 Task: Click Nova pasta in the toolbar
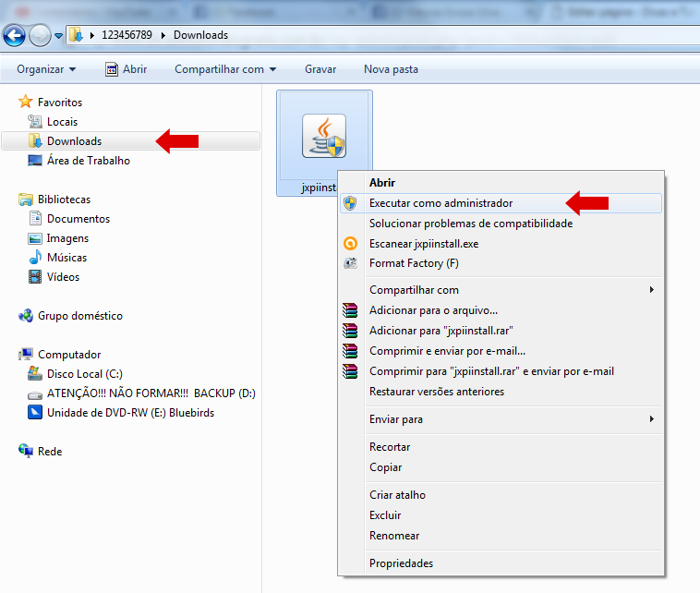pyautogui.click(x=391, y=69)
